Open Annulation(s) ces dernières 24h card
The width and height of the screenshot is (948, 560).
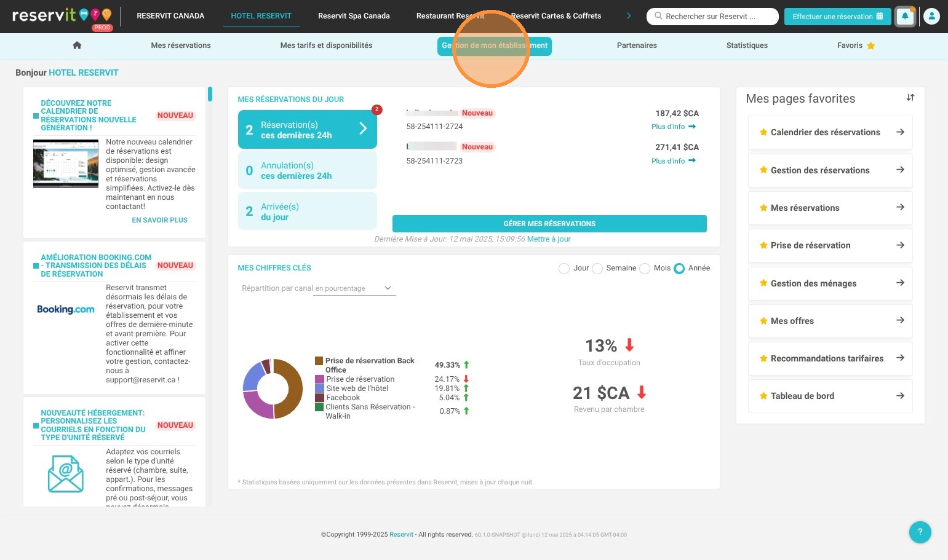[308, 170]
